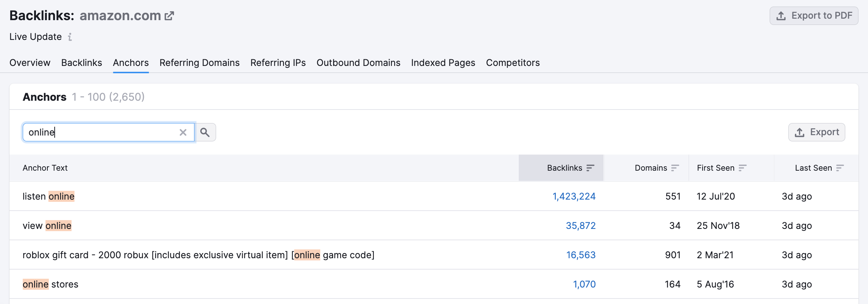This screenshot has width=868, height=304.
Task: Export the anchors table
Action: tap(816, 132)
